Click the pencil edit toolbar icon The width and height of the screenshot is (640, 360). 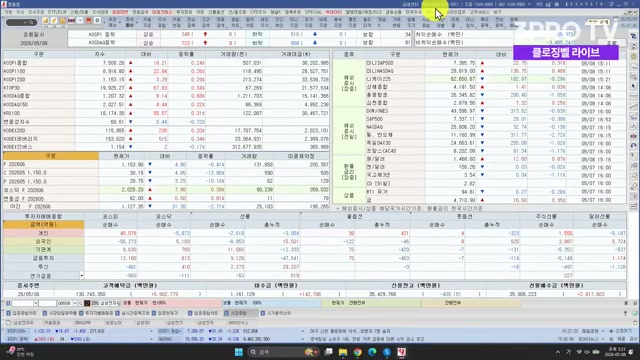click(54, 21)
